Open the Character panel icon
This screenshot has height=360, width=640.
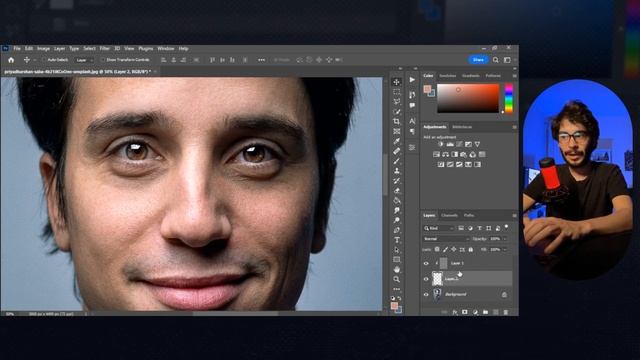click(412, 121)
